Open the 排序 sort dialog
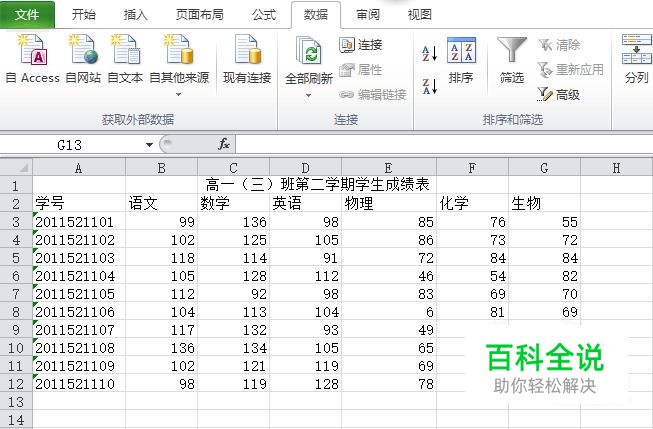The height and width of the screenshot is (429, 653). pos(461,60)
